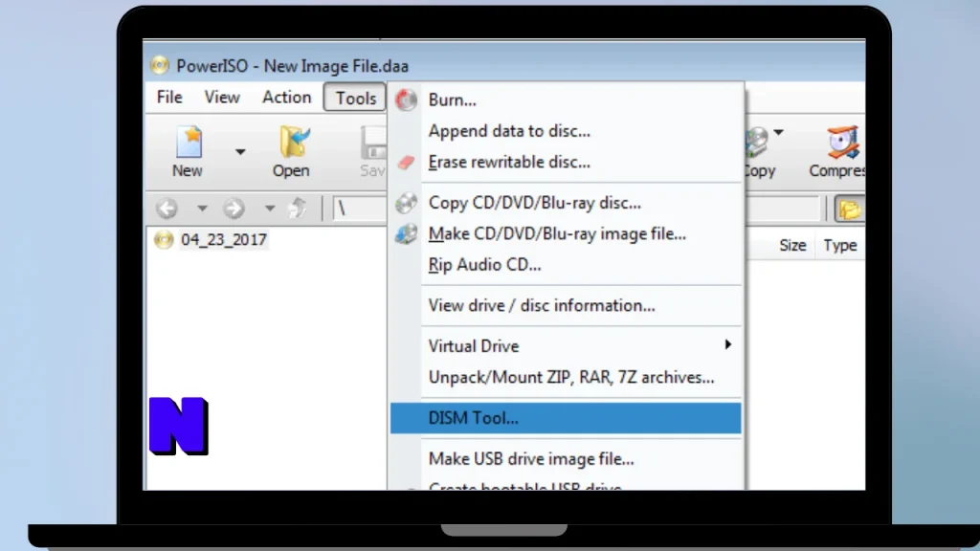Open the File menu

(x=169, y=98)
